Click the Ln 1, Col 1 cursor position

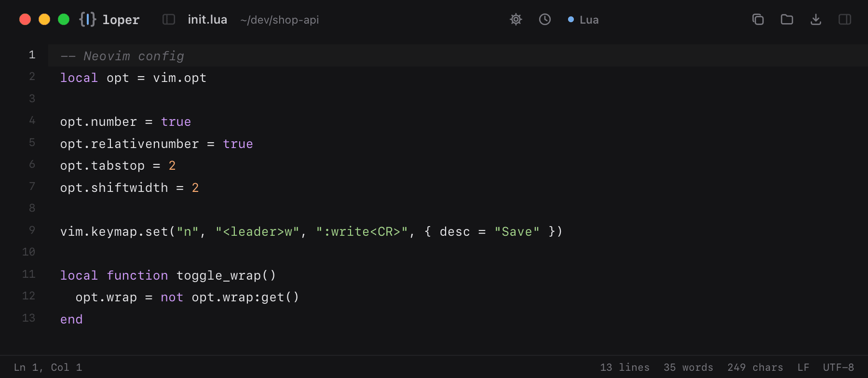pyautogui.click(x=48, y=367)
